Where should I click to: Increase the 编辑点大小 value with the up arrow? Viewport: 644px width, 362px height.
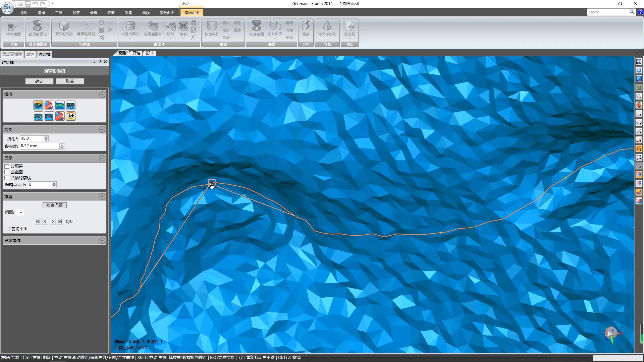pos(54,183)
